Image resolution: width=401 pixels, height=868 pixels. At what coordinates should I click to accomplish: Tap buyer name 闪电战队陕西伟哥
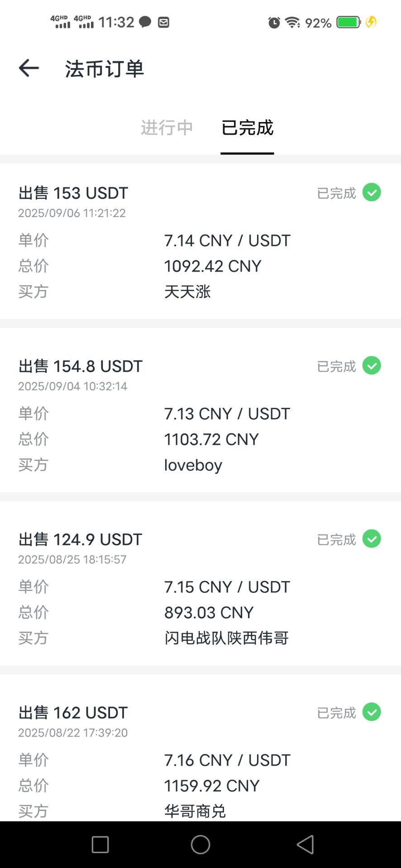(226, 638)
